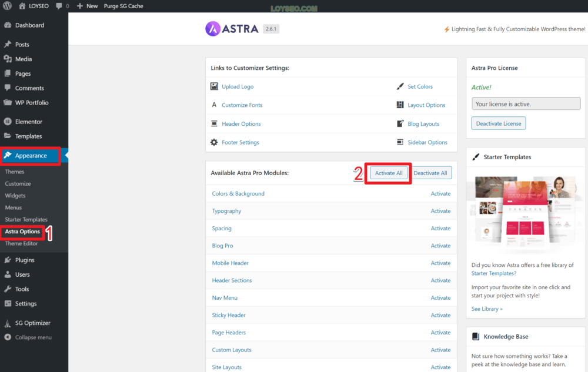
Task: Open the Customize Fonts link
Action: pyautogui.click(x=242, y=105)
